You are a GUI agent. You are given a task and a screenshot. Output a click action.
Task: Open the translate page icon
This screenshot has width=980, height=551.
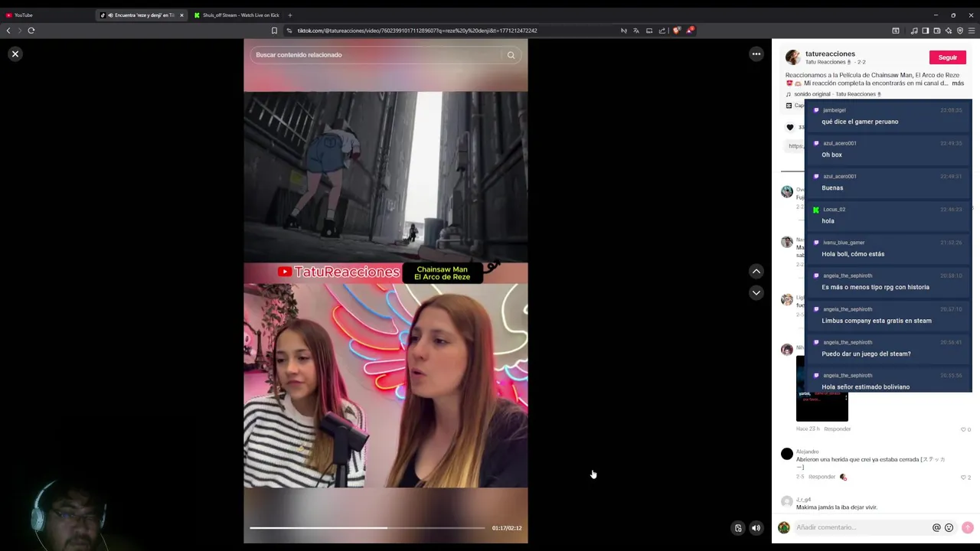point(636,31)
